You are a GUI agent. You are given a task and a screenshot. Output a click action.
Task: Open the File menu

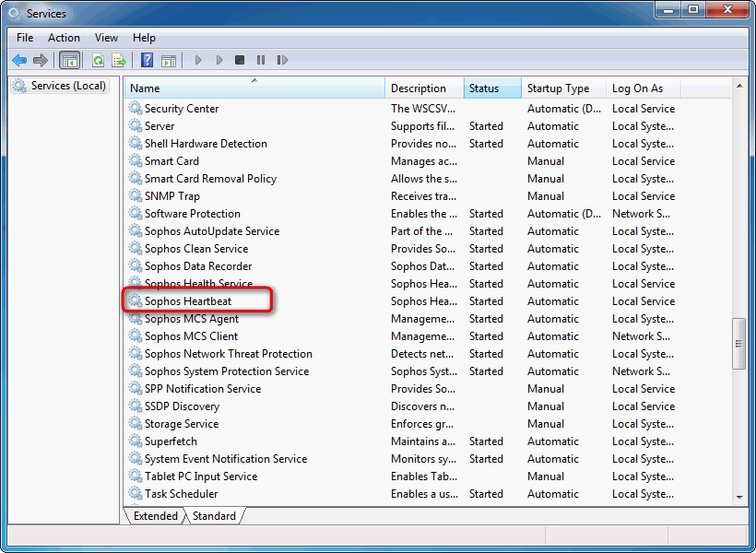click(x=25, y=38)
